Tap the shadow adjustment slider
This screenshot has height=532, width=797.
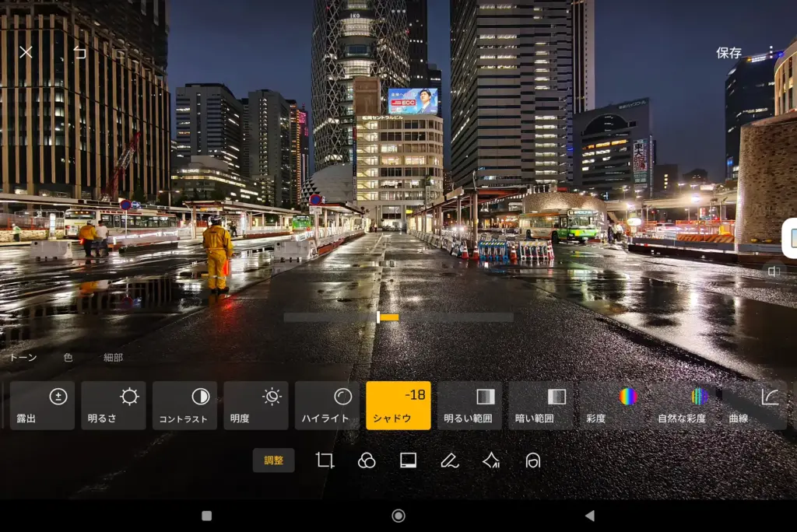coord(379,317)
